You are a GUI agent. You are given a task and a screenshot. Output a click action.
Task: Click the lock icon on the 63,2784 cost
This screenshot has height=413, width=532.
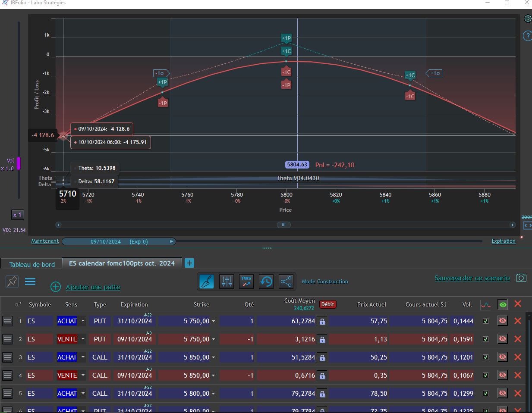[x=322, y=321]
